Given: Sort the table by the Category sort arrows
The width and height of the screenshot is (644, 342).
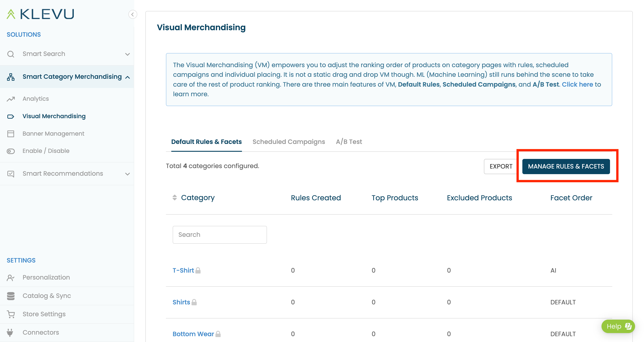Looking at the screenshot, I should click(x=174, y=198).
